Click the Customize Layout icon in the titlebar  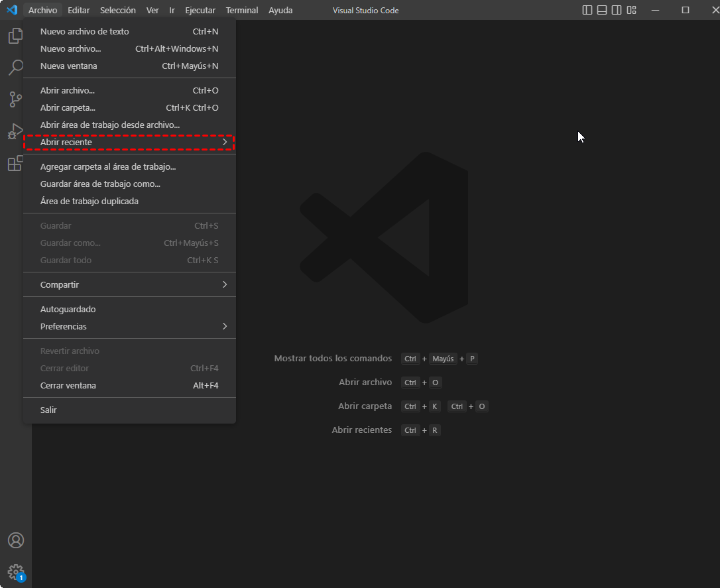631,10
